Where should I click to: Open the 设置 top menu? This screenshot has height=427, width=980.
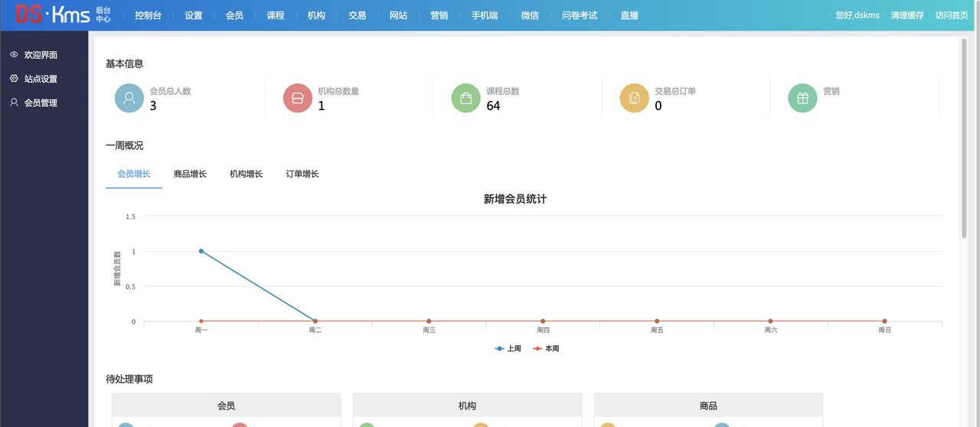point(194,15)
